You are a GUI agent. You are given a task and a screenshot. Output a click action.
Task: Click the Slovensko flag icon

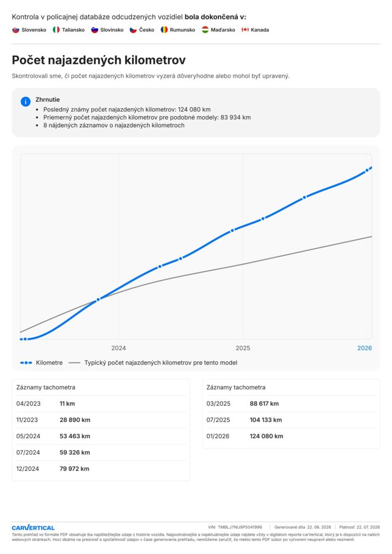(16, 30)
